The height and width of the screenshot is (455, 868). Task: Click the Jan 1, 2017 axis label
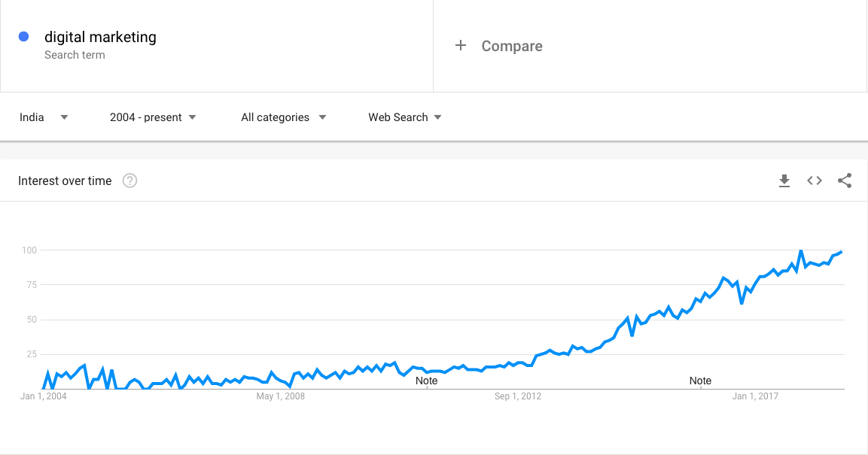click(x=755, y=396)
